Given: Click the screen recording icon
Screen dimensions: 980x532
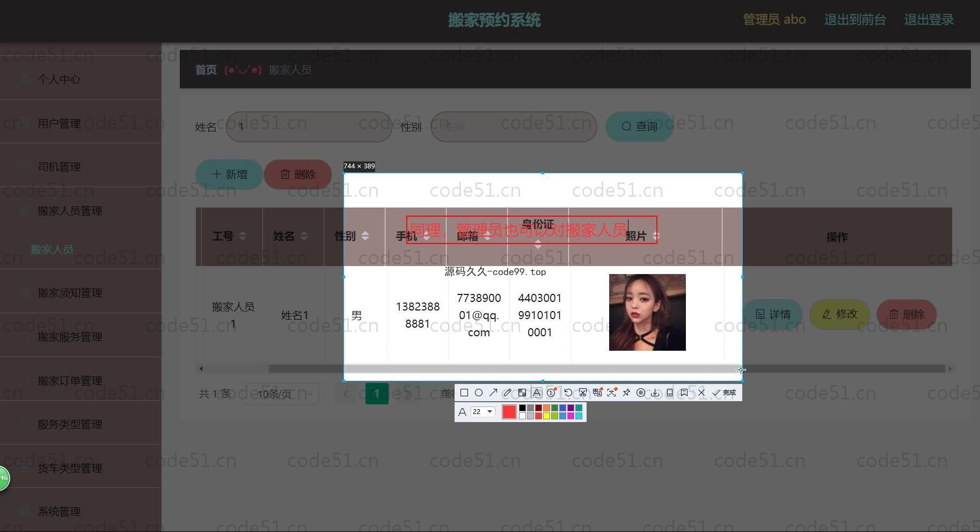Looking at the screenshot, I should [x=641, y=393].
